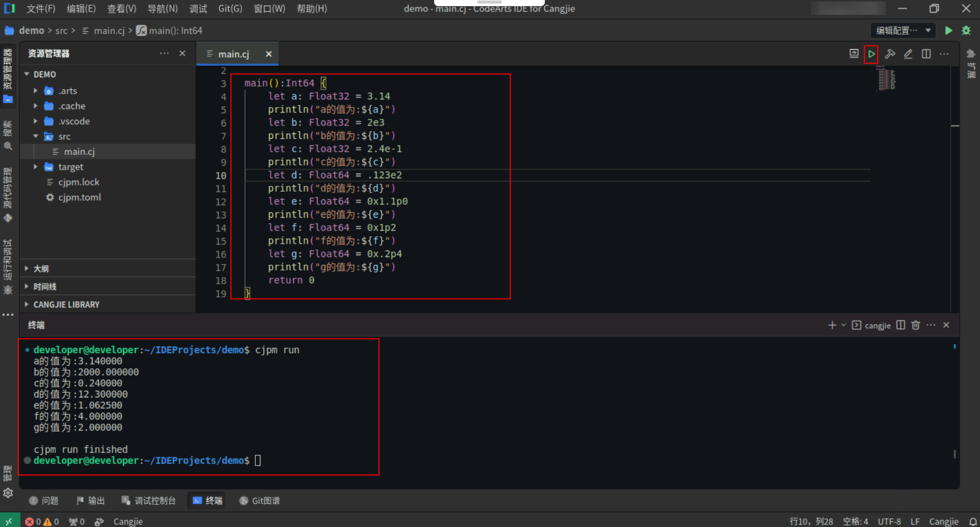980x527 pixels.
Task: Start debugging with the green bug icon
Action: click(966, 31)
